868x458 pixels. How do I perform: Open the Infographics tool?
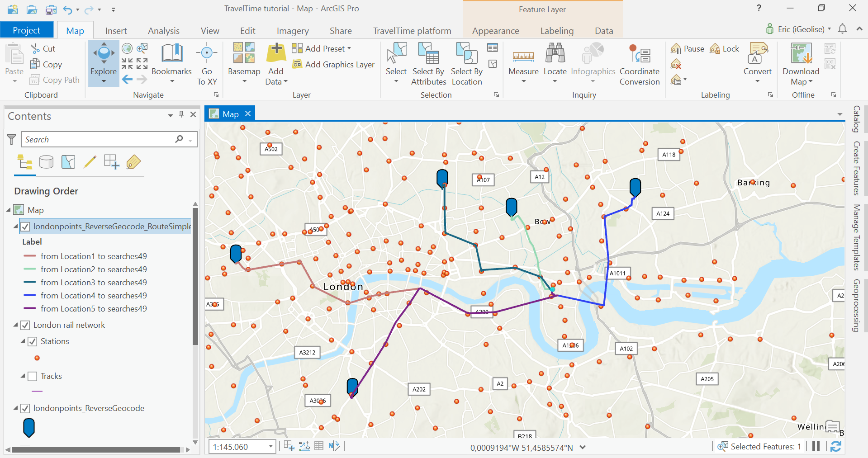(x=593, y=63)
